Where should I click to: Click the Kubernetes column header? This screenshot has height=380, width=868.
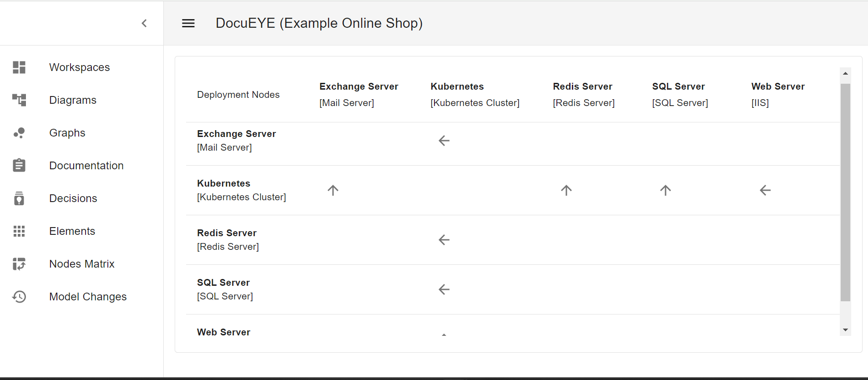tap(457, 86)
